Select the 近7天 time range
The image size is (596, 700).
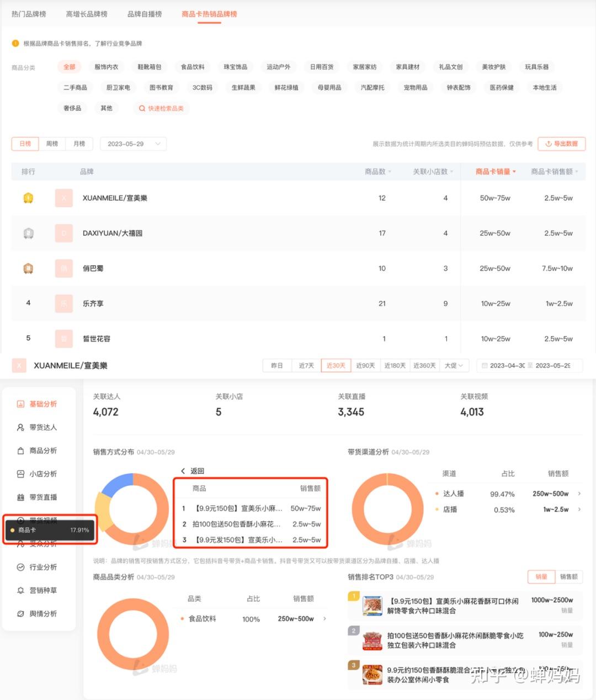pyautogui.click(x=306, y=365)
